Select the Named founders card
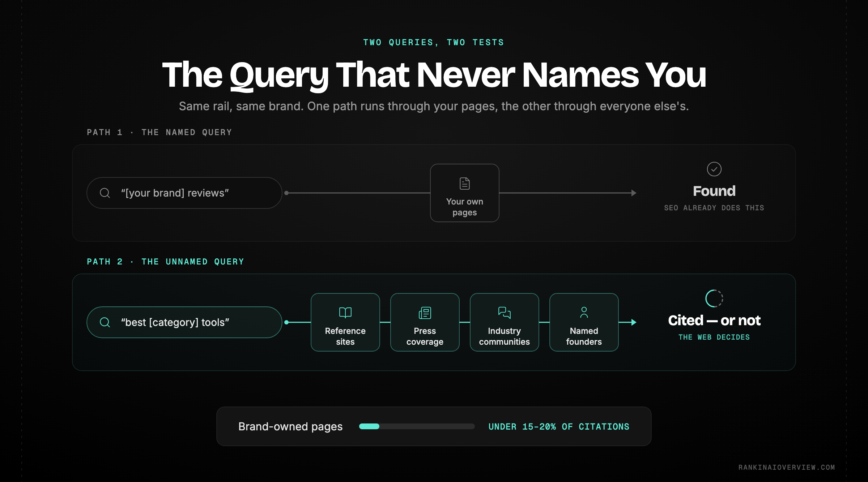 [x=584, y=322]
